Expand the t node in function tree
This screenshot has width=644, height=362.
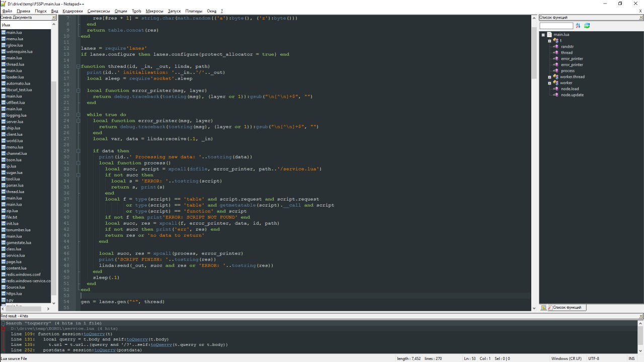pyautogui.click(x=550, y=41)
